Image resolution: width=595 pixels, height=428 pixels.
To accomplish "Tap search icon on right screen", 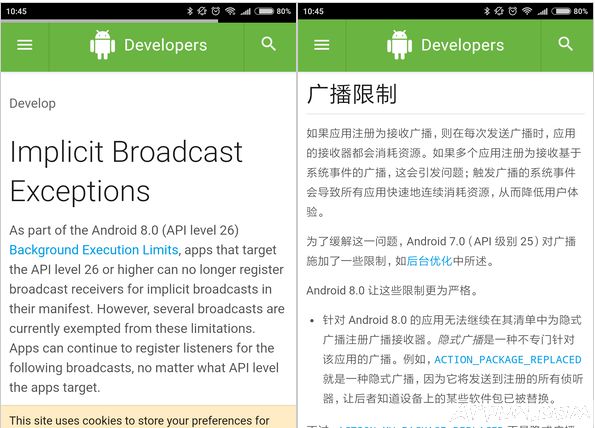I will 565,44.
